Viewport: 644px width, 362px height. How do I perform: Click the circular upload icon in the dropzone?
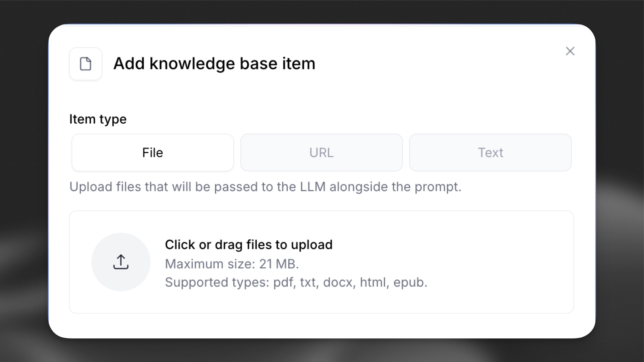point(121,262)
